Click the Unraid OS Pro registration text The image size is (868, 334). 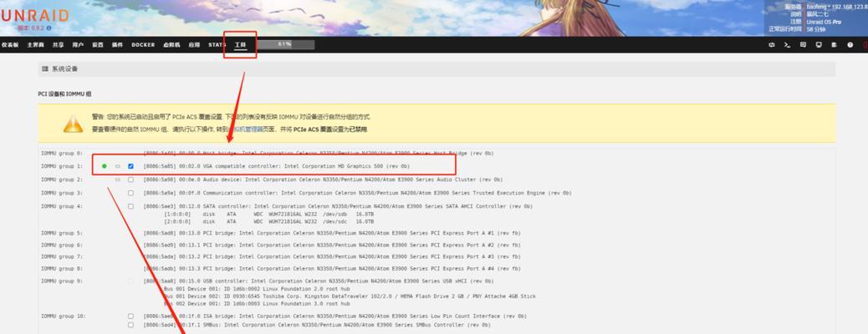point(825,22)
